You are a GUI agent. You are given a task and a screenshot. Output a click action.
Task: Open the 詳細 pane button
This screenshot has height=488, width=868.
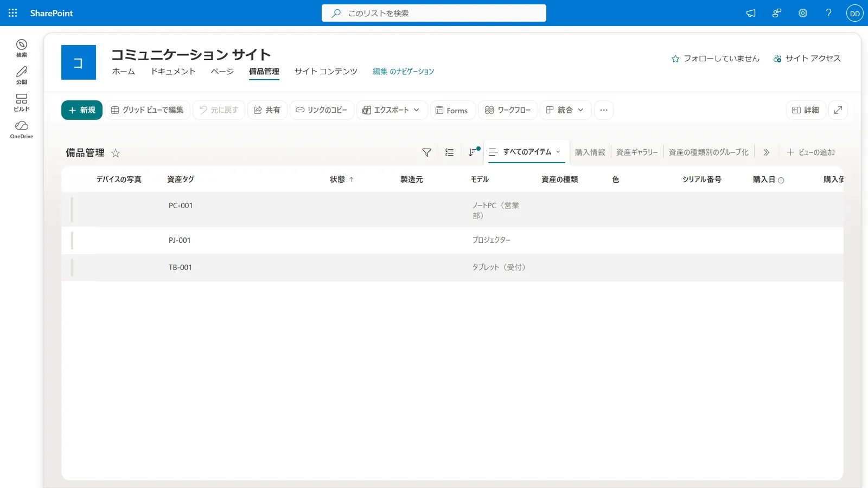coord(806,110)
